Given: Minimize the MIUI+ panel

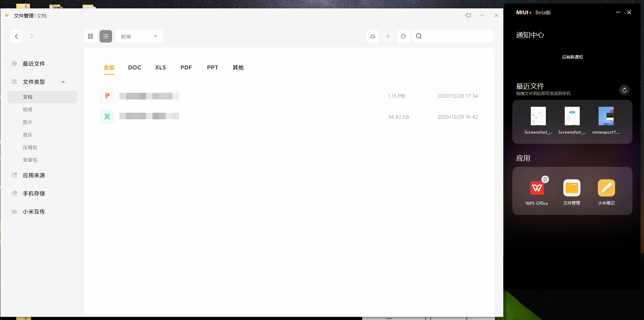Looking at the screenshot, I should [618, 12].
